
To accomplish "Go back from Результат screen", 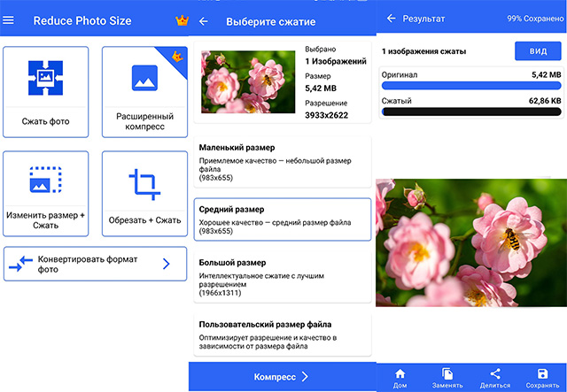I will pyautogui.click(x=391, y=19).
